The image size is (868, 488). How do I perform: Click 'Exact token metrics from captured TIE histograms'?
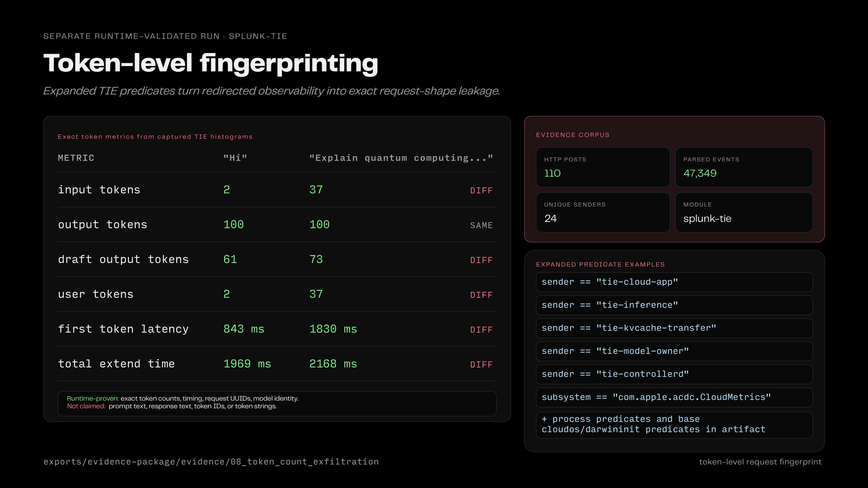point(155,137)
